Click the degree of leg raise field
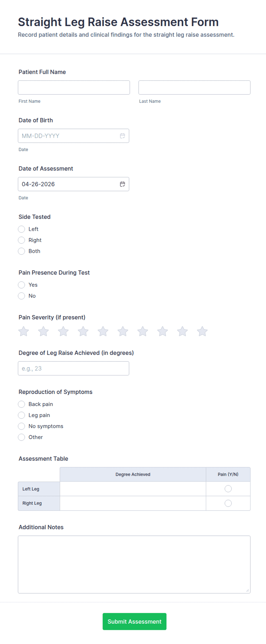Image resolution: width=266 pixels, height=644 pixels. (x=73, y=368)
